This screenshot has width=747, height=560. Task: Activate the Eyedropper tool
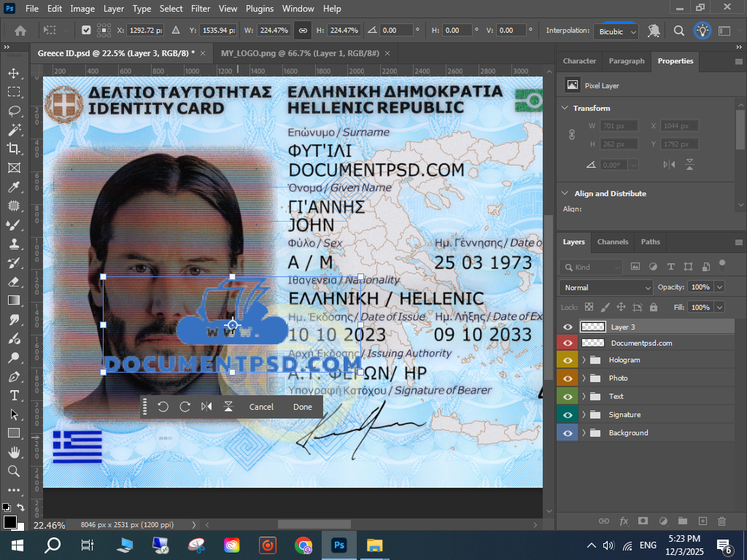[x=14, y=187]
